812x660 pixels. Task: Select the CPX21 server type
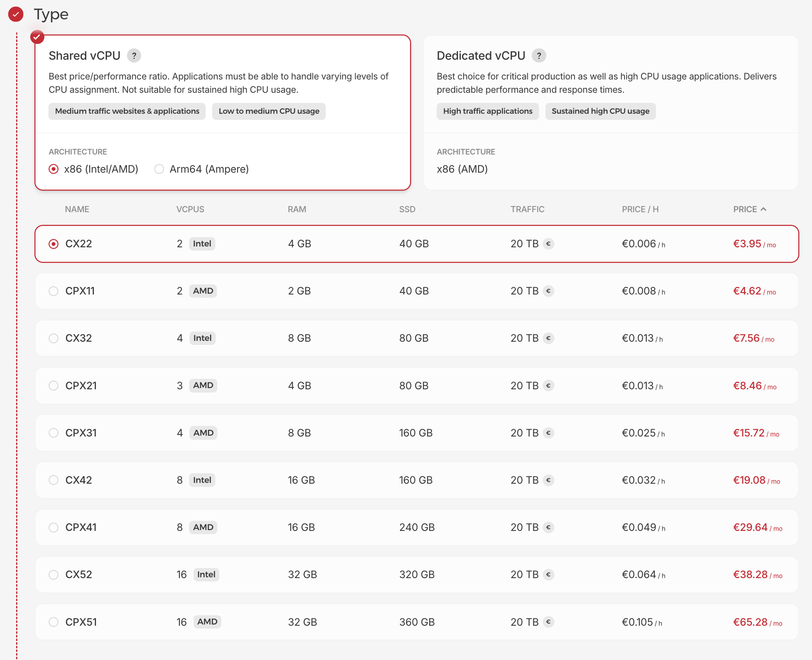[x=54, y=385]
